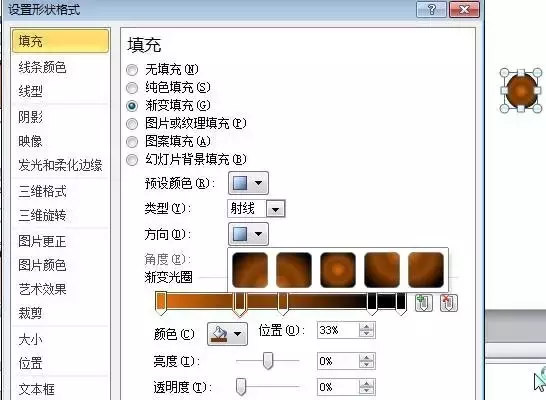546x400 pixels.
Task: Click the 透明度 spinner arrows
Action: [366, 387]
